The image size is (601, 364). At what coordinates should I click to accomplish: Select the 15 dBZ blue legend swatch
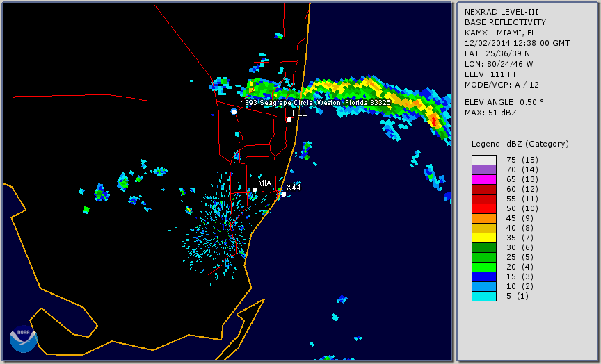(x=483, y=276)
